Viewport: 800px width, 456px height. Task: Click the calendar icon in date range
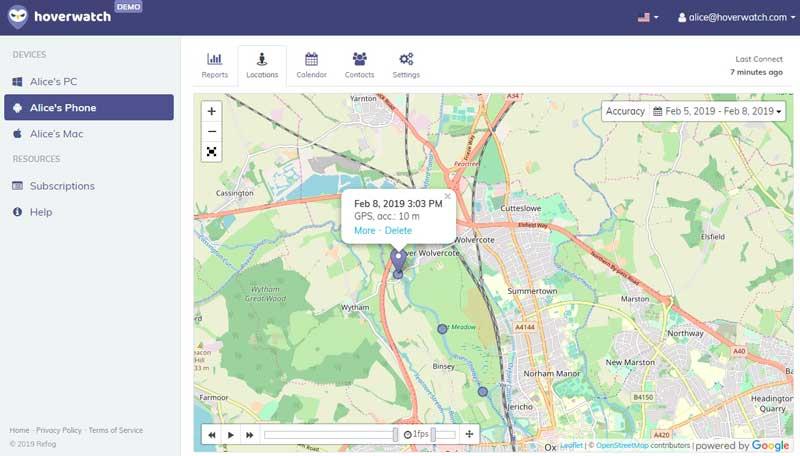(658, 111)
